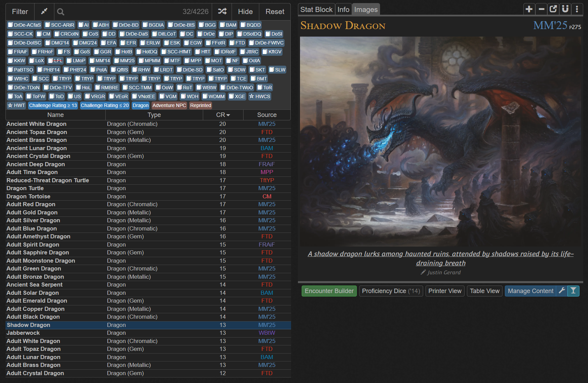Click the minus icon above the stat block

tap(541, 9)
